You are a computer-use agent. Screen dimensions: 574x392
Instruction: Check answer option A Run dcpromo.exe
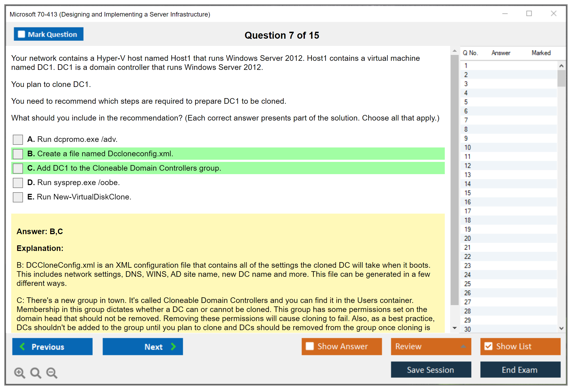point(18,139)
